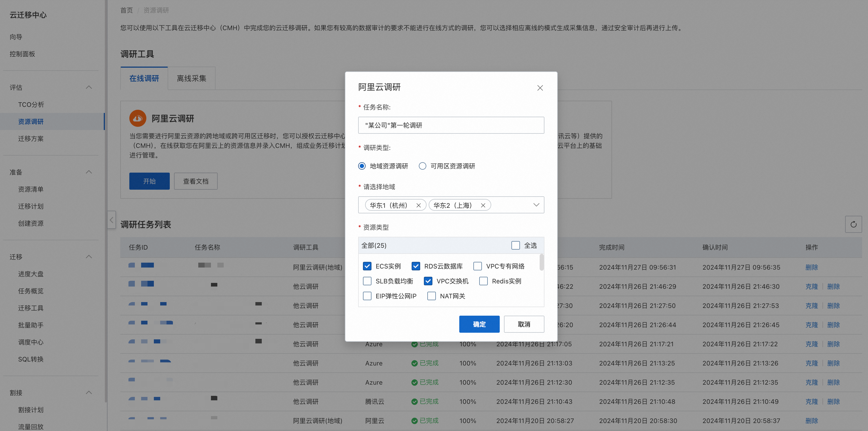Click the 已完成 status icon in the 腾讯云 row
The image size is (868, 431).
point(414,401)
